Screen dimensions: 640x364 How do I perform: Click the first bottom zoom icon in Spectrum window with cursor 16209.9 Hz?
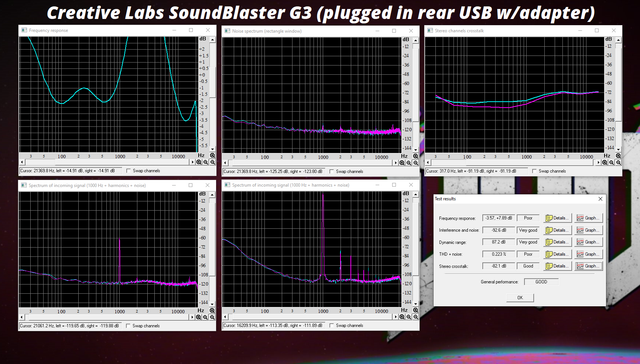[x=402, y=317]
